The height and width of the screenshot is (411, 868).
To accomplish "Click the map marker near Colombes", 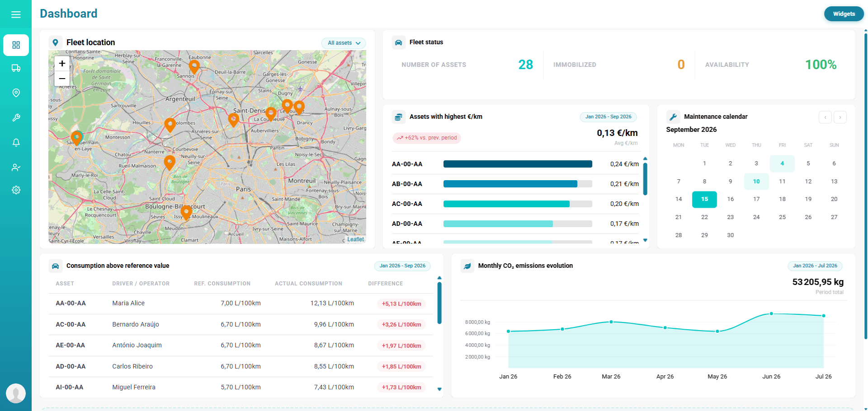I will tap(170, 125).
